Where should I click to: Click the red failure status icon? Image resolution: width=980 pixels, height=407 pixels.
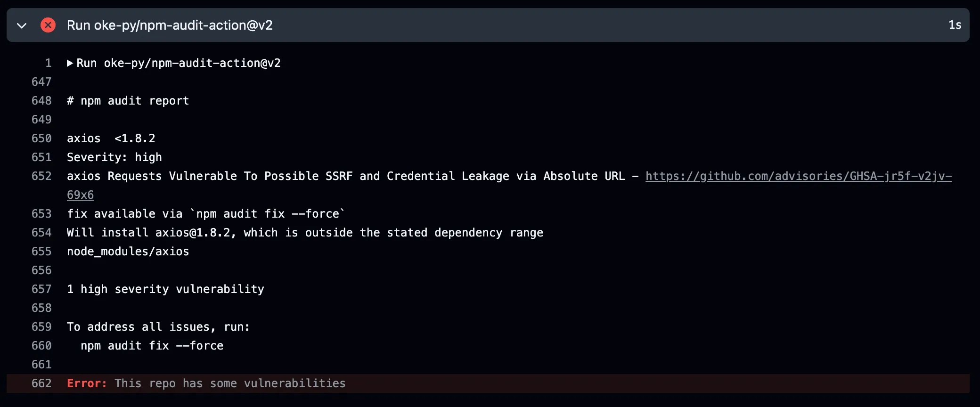coord(48,25)
